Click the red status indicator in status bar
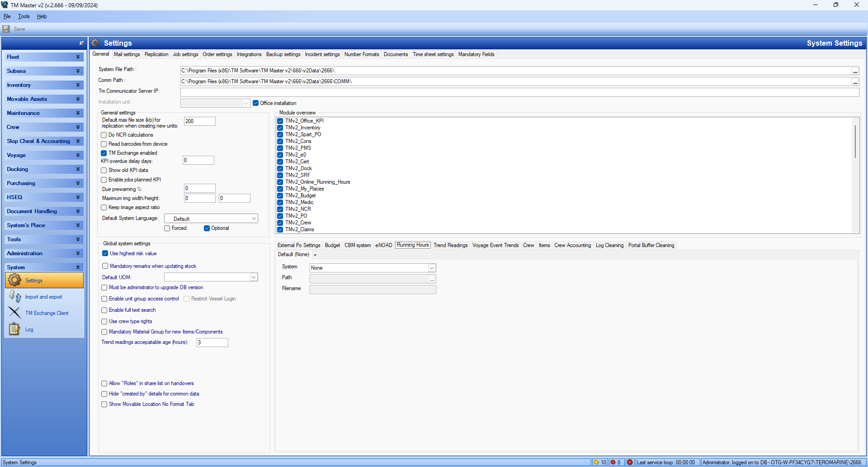 click(630, 462)
